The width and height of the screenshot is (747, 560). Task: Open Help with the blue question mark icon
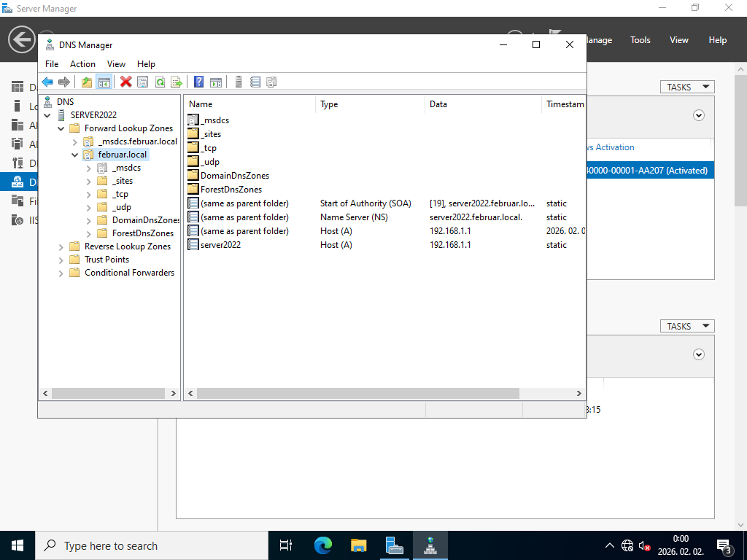click(198, 82)
